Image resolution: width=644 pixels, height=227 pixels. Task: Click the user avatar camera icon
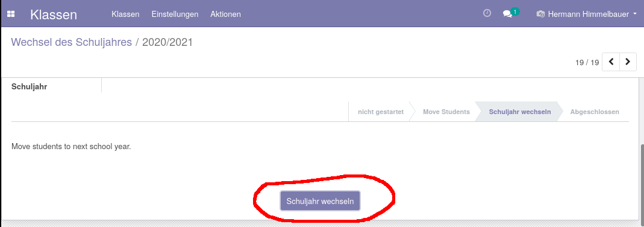540,14
